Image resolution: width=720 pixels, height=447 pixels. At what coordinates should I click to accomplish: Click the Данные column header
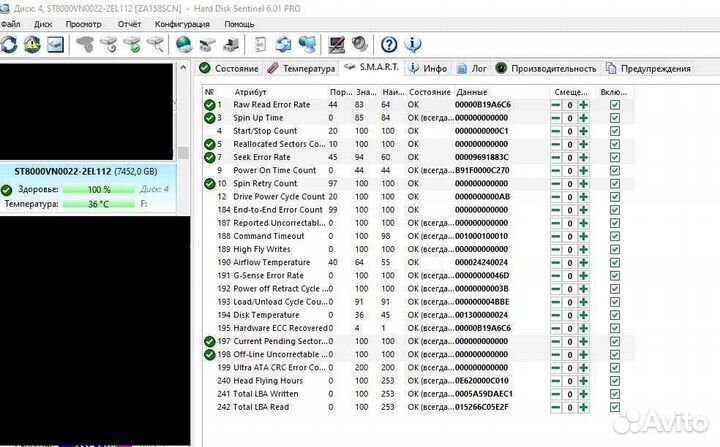472,92
